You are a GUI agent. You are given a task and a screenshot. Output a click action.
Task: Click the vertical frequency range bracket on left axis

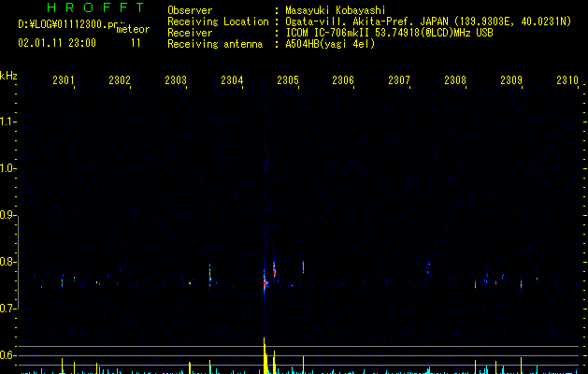(x=18, y=263)
